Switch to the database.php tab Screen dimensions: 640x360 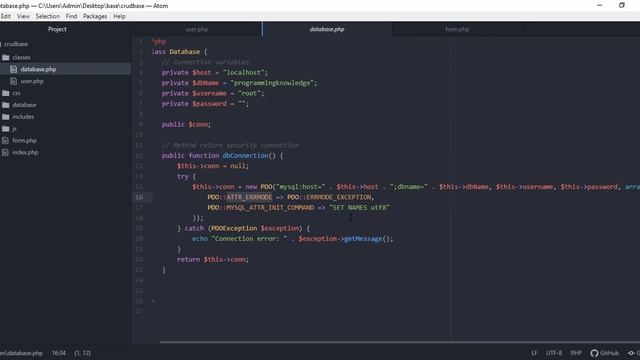click(327, 29)
